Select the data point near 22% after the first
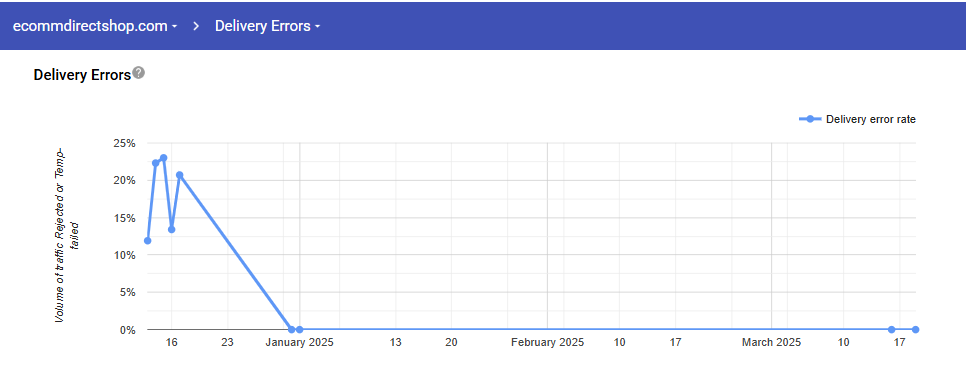Viewport: 966px width, 387px height. [x=155, y=163]
